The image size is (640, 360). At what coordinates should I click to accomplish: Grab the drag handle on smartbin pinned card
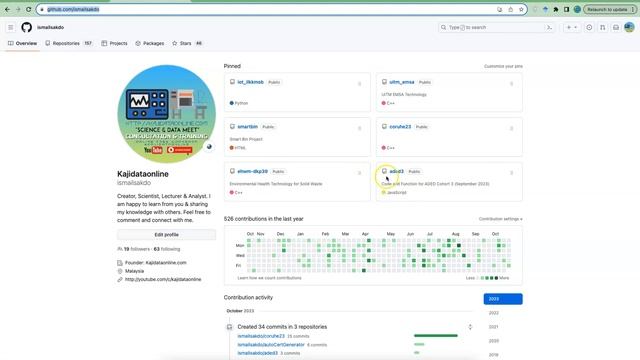pyautogui.click(x=360, y=128)
